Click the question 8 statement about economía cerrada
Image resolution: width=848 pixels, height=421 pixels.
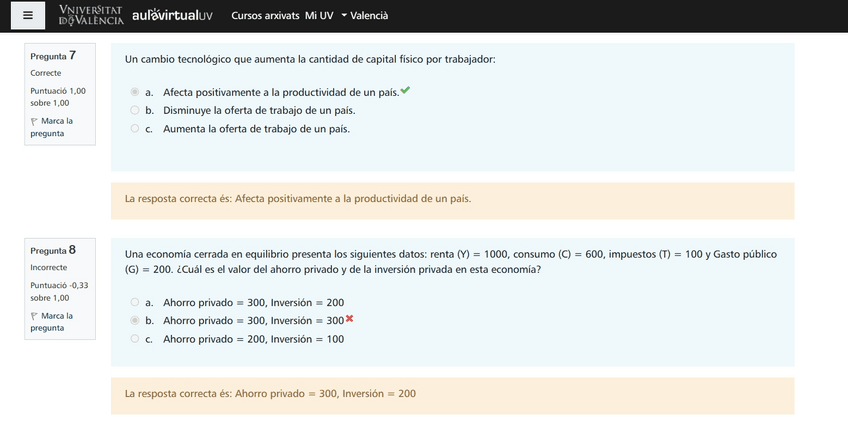click(451, 261)
